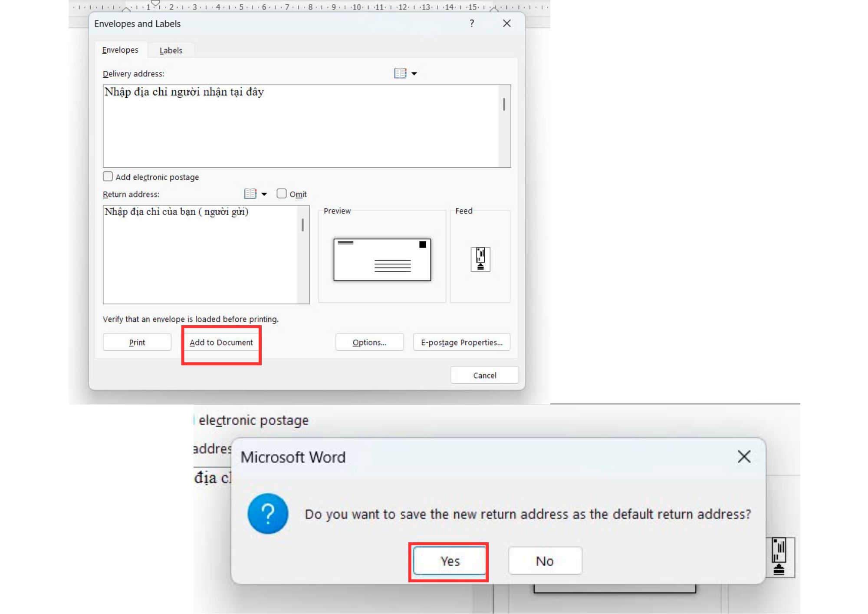Close the Envelopes and Labels dialog
Image resolution: width=868 pixels, height=614 pixels.
506,23
